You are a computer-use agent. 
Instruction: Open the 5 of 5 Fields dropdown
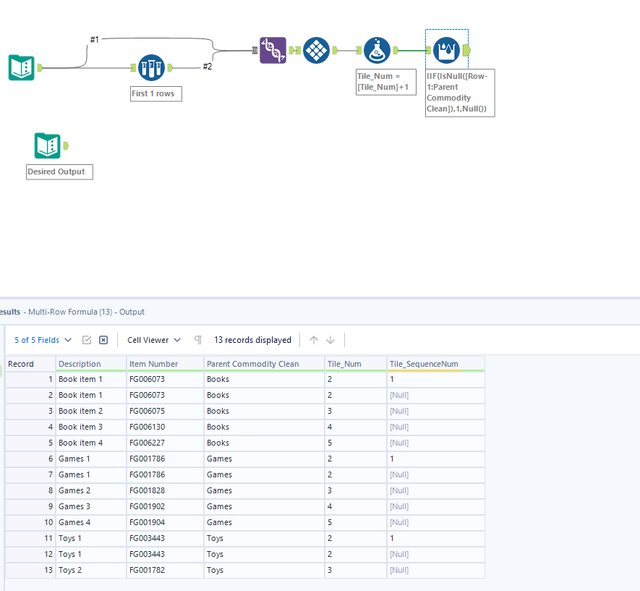tap(43, 340)
